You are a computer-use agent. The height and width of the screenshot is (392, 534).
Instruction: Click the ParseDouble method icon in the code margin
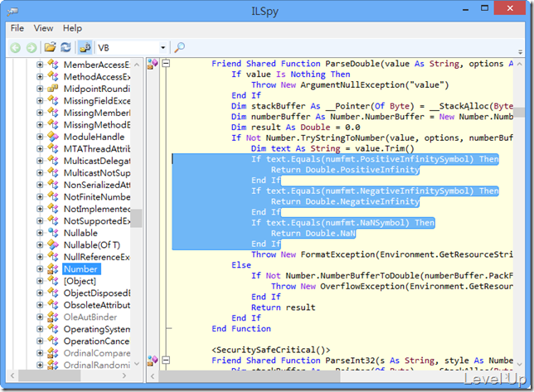153,64
